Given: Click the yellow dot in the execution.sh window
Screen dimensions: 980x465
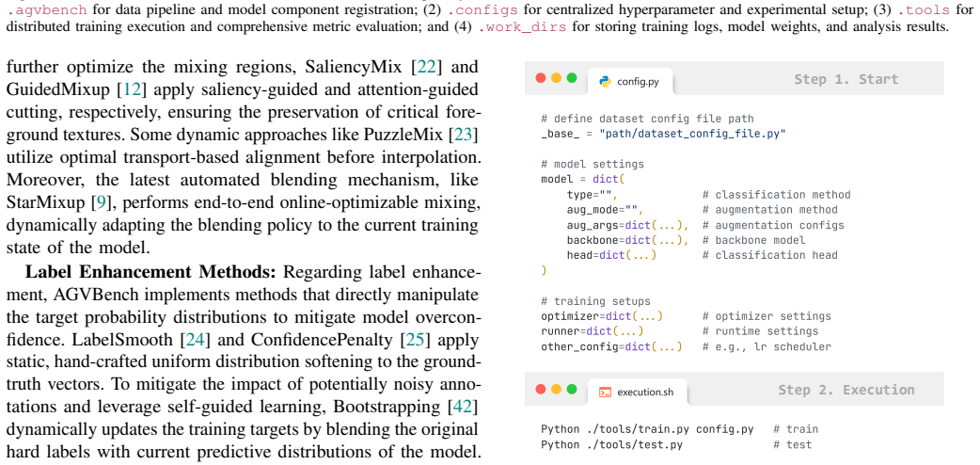Looking at the screenshot, I should 556,390.
